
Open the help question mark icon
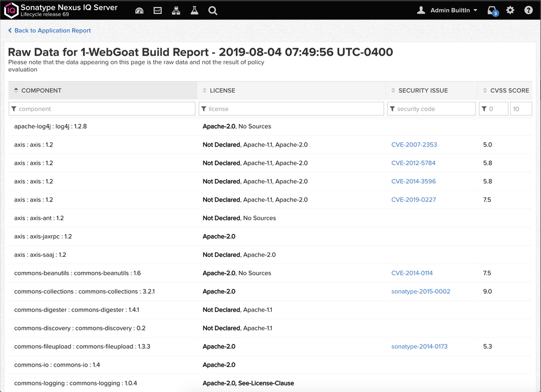[529, 10]
